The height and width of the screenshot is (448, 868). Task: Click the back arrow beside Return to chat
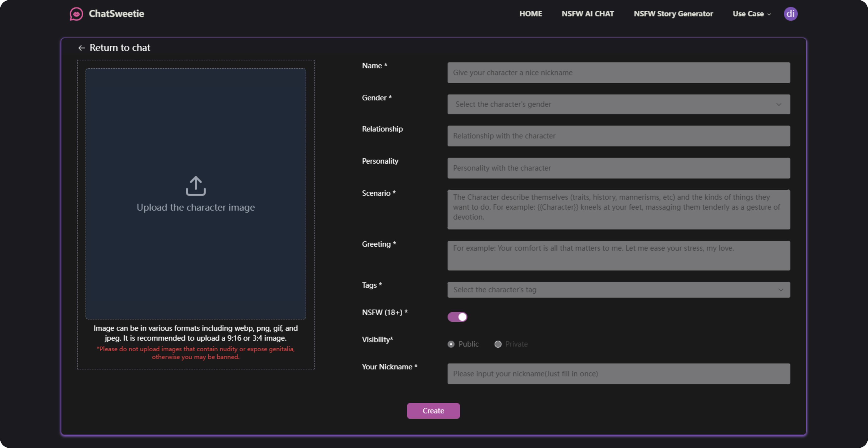pos(82,48)
